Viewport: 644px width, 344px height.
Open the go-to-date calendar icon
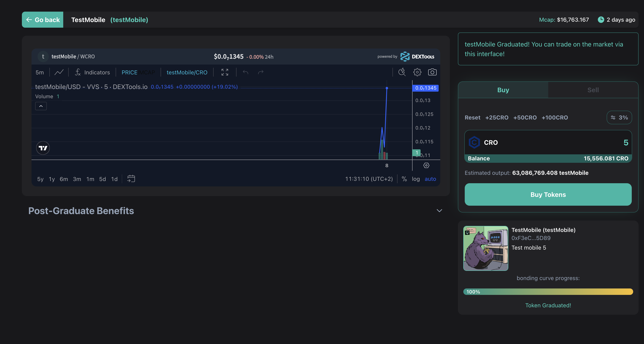point(131,179)
